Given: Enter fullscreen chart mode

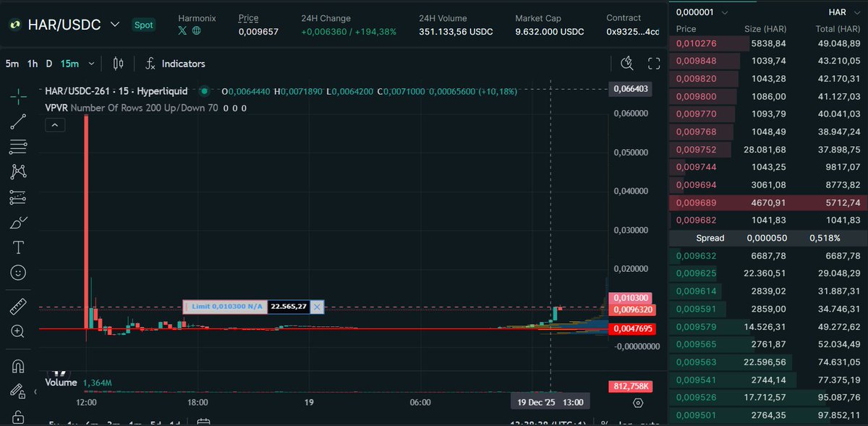Looking at the screenshot, I should tap(654, 64).
